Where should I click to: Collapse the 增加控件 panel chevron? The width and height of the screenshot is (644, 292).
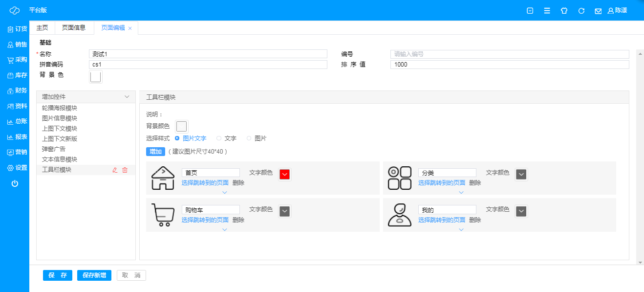point(127,97)
